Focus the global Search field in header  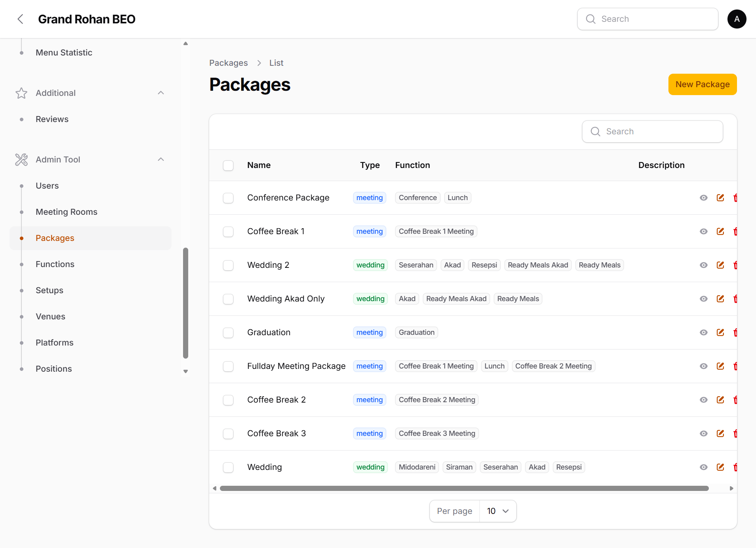[647, 19]
